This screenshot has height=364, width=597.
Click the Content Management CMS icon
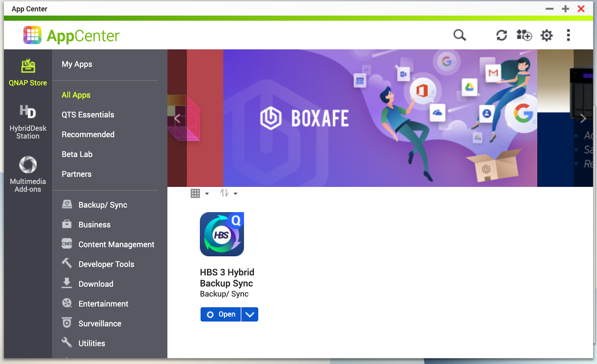67,244
